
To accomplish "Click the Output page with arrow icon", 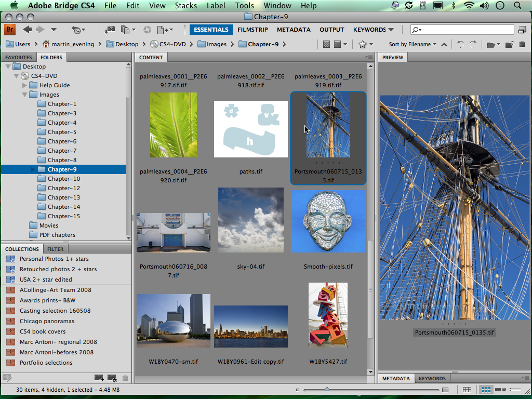I will point(163,30).
